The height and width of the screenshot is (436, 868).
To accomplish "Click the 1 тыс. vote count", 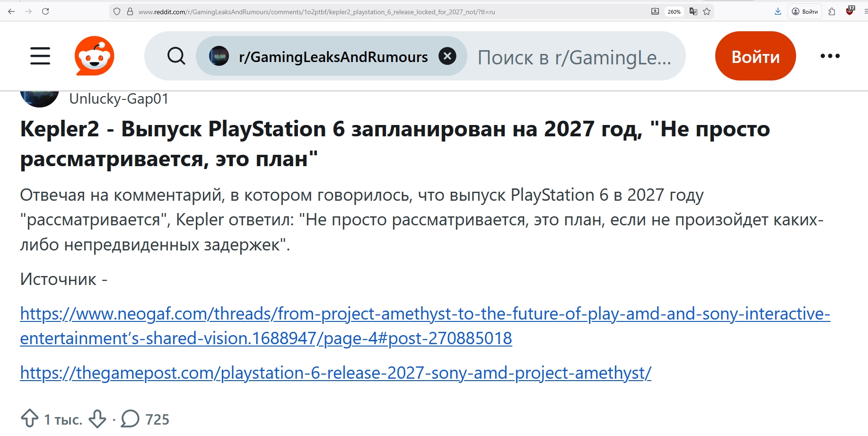I will [x=63, y=419].
